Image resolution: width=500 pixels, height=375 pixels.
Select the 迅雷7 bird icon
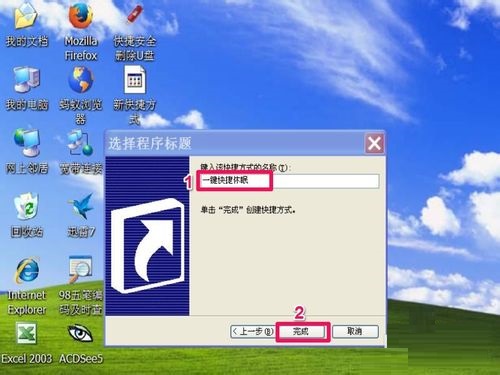(x=81, y=207)
